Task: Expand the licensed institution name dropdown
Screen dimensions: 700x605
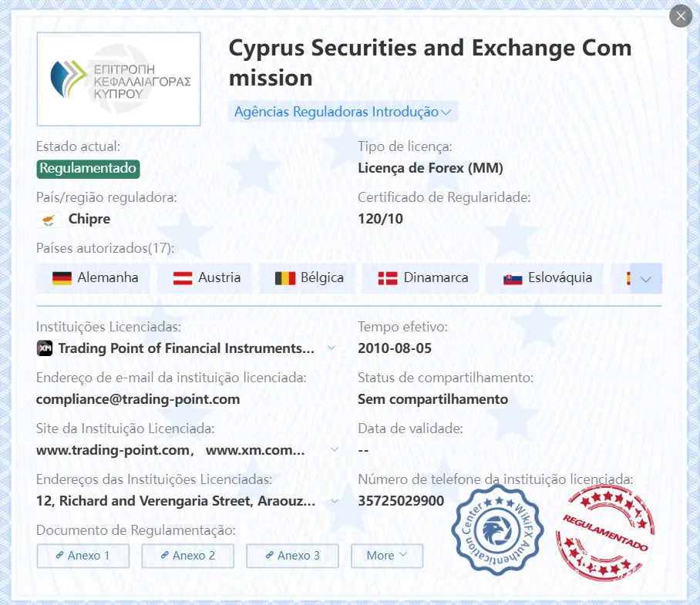Action: click(x=331, y=348)
